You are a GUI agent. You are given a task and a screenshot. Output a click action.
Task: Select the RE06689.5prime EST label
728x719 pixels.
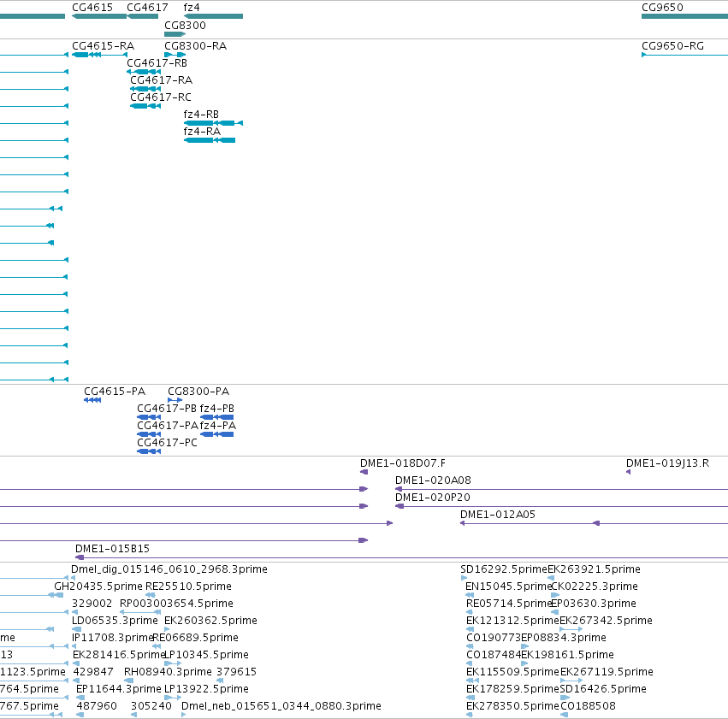[195, 639]
